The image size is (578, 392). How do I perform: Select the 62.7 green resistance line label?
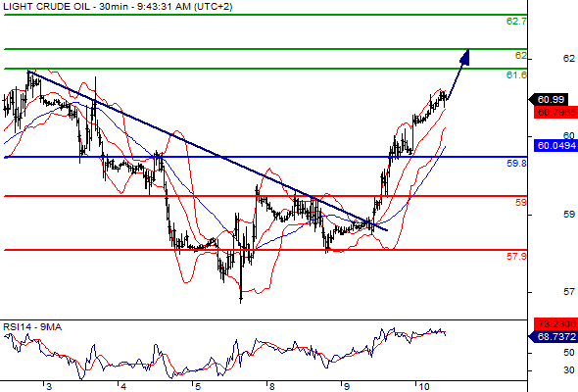coord(516,22)
